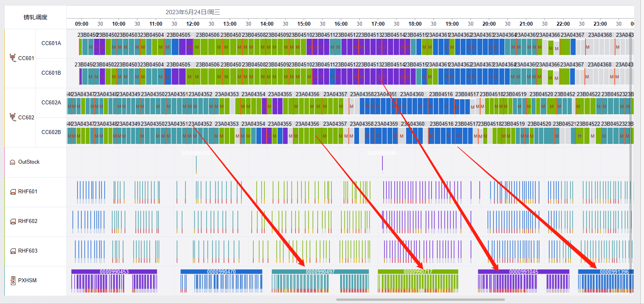
Task: Select the teal PXHSM bar 0000990497
Action: tap(320, 272)
